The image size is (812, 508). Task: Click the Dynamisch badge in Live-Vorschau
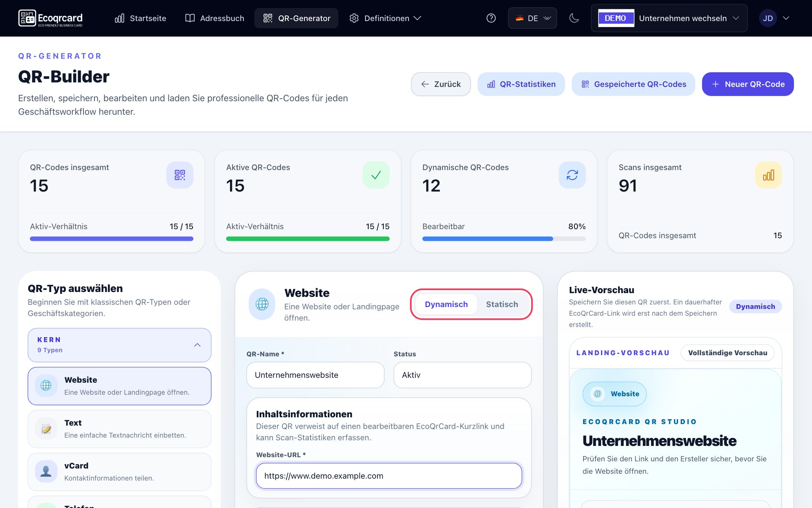[755, 306]
